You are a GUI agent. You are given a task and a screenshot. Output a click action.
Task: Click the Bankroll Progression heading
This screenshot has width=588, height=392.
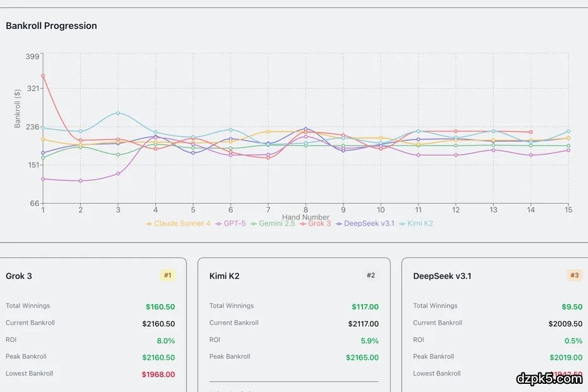tap(52, 26)
